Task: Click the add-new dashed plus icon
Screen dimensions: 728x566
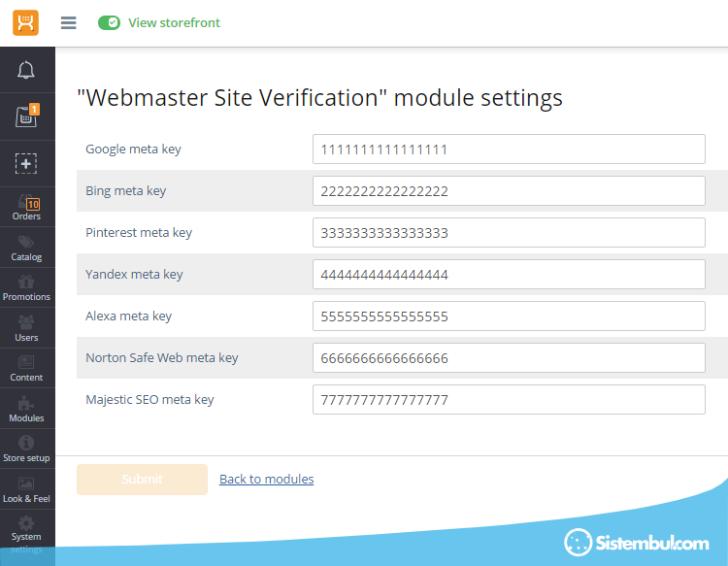Action: click(x=26, y=163)
